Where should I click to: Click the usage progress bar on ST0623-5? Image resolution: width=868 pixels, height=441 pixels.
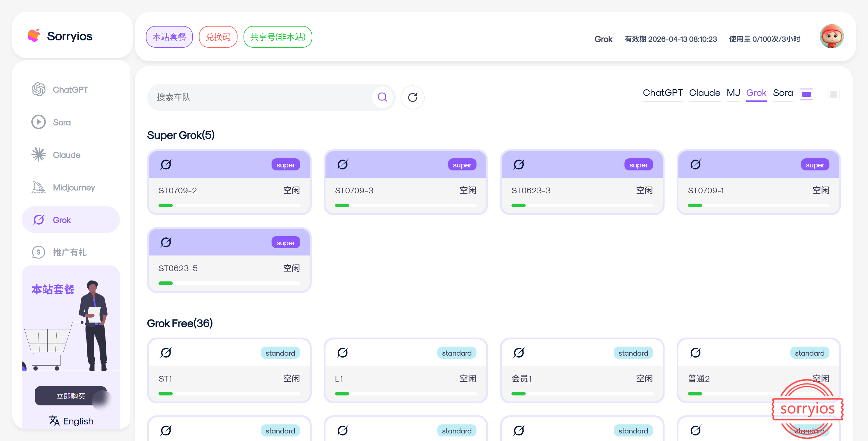click(229, 283)
